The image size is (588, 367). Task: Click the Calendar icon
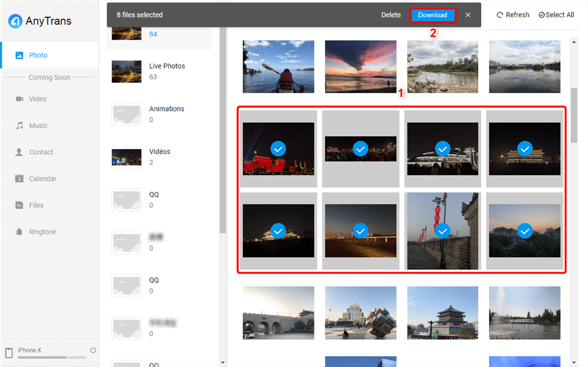pos(19,179)
